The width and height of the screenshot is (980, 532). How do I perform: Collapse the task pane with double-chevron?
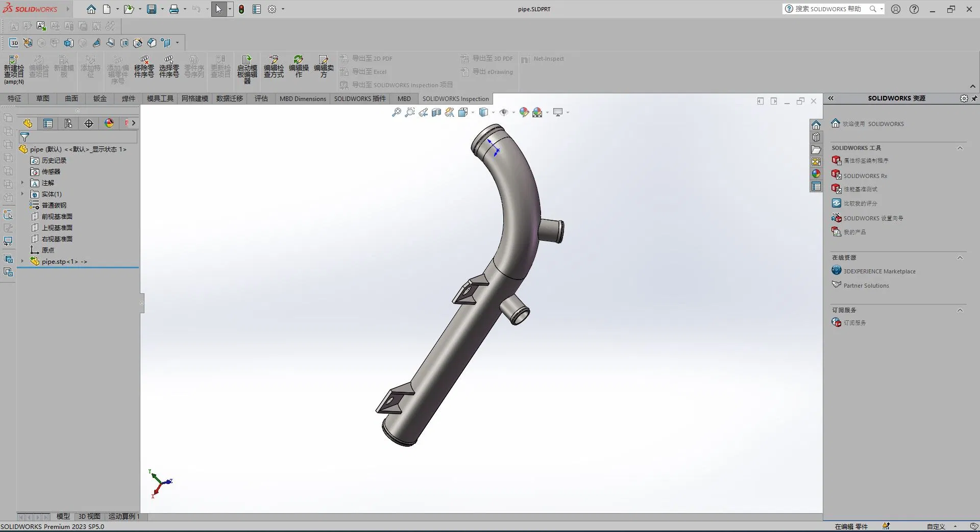(831, 98)
